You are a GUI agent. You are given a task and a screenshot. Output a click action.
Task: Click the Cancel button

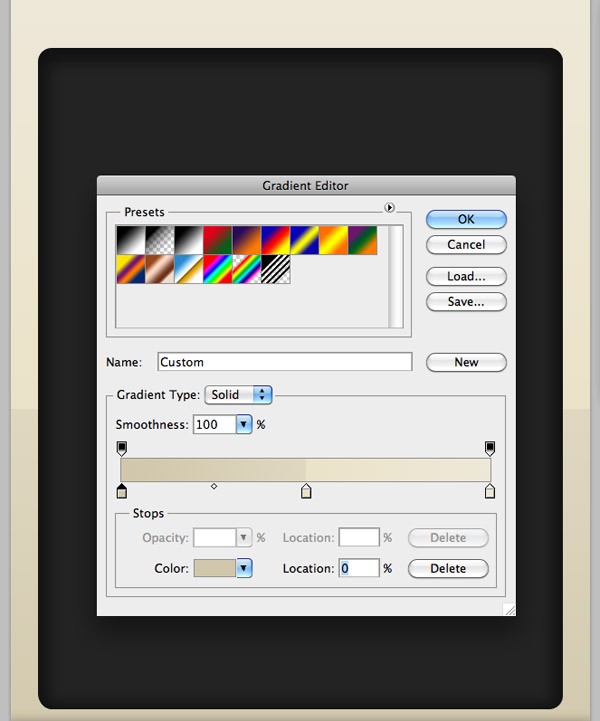coord(466,245)
